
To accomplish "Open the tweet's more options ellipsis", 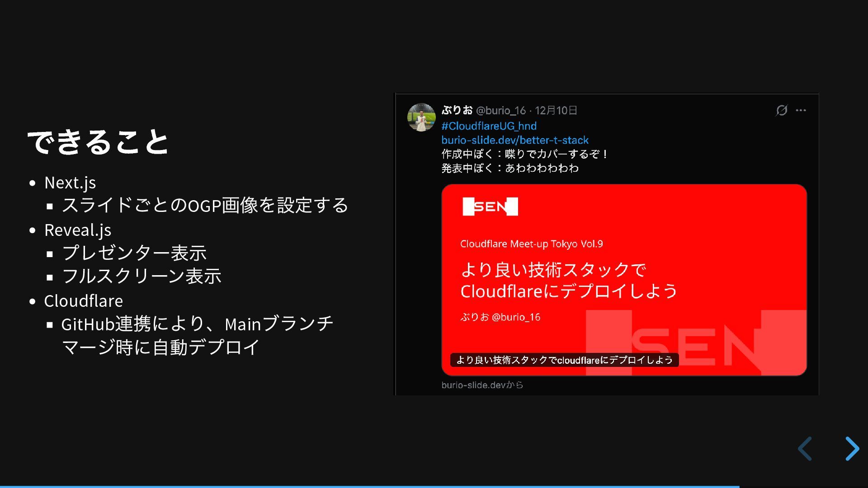I will point(801,110).
